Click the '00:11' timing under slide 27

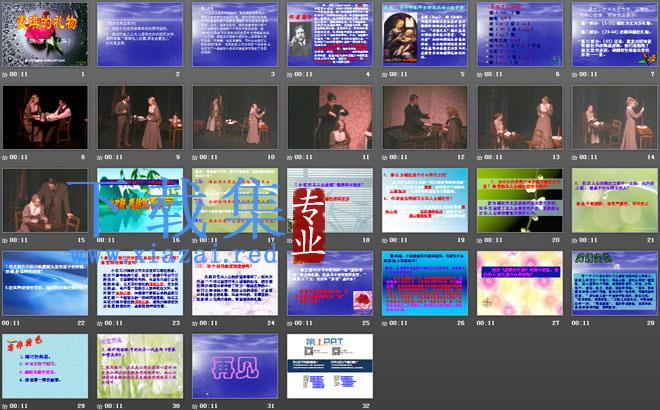click(x=485, y=323)
